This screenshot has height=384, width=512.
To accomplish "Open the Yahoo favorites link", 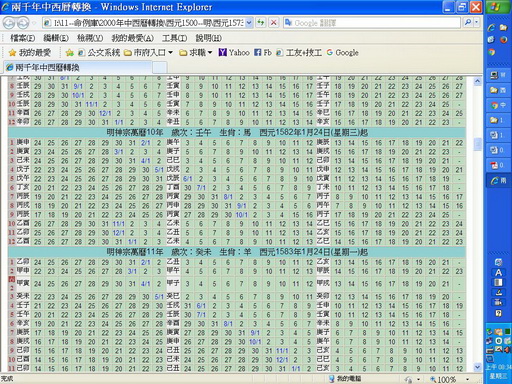I will point(234,52).
